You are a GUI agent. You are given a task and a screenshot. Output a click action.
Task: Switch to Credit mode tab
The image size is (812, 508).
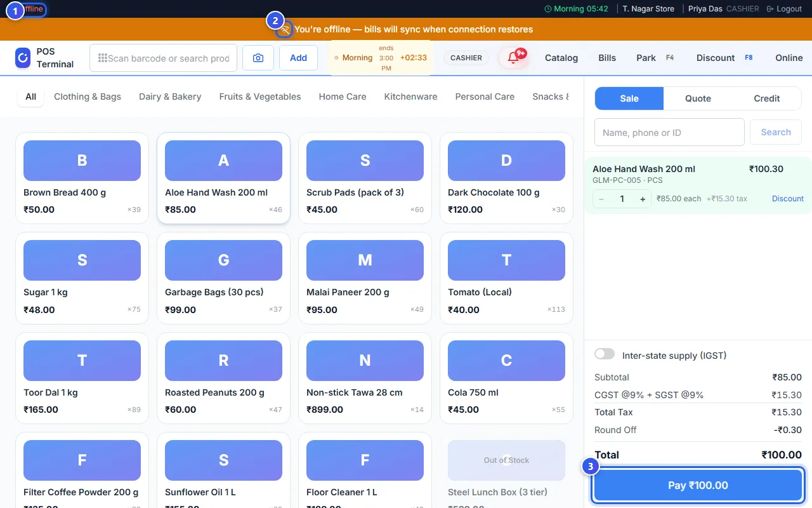(766, 98)
